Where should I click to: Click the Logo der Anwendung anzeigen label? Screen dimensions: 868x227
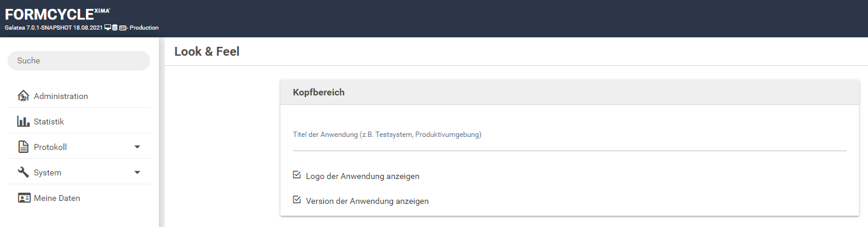(x=366, y=176)
